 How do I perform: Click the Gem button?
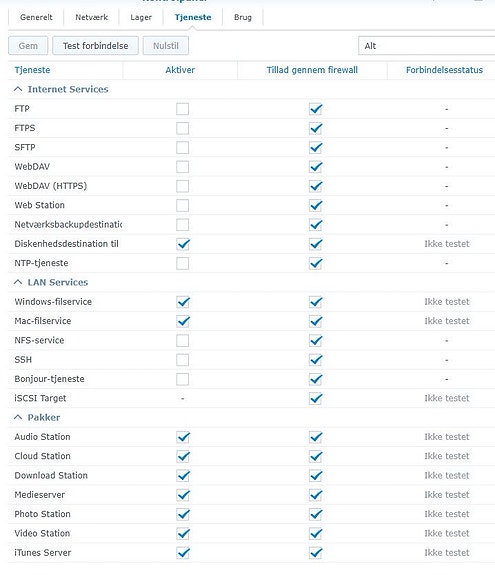[28, 46]
